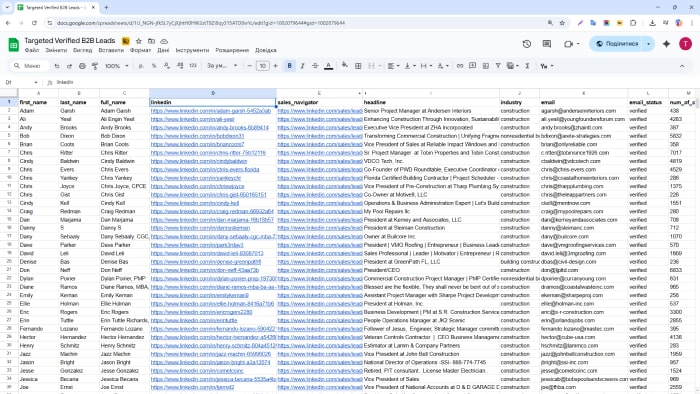Open Erin Tuttle's LinkedIn profile link

194,320
